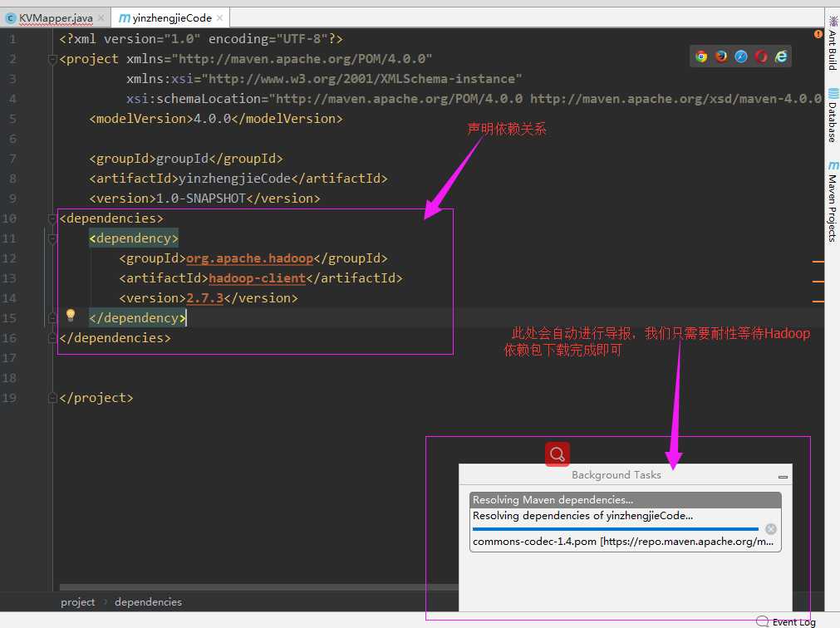This screenshot has width=840, height=628.
Task: Collapse the dependencies fold on line 10
Action: pos(52,218)
